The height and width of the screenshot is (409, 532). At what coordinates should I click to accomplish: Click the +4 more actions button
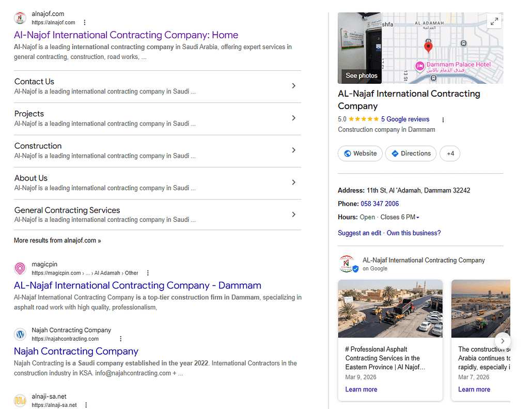(450, 154)
